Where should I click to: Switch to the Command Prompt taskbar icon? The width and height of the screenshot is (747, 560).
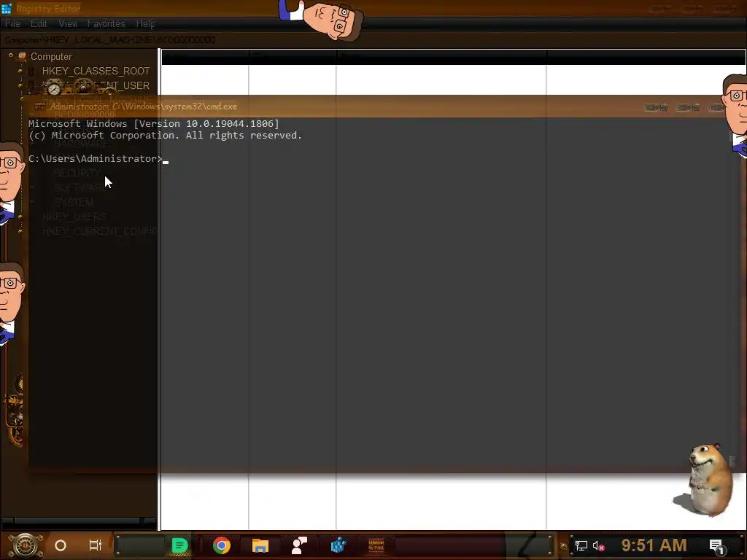click(376, 545)
